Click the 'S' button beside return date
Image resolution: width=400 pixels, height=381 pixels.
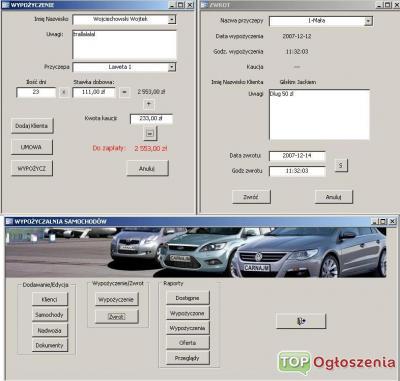click(x=341, y=165)
